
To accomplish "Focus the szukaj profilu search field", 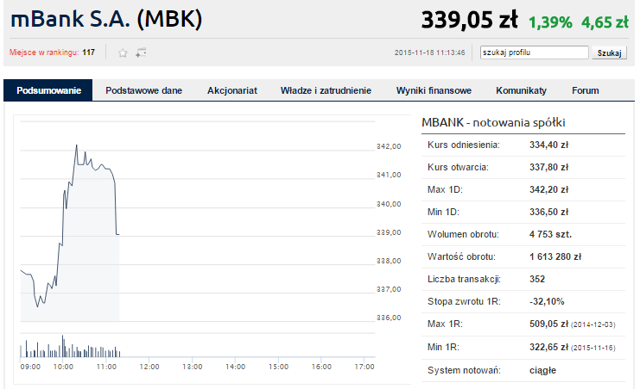I will (534, 52).
